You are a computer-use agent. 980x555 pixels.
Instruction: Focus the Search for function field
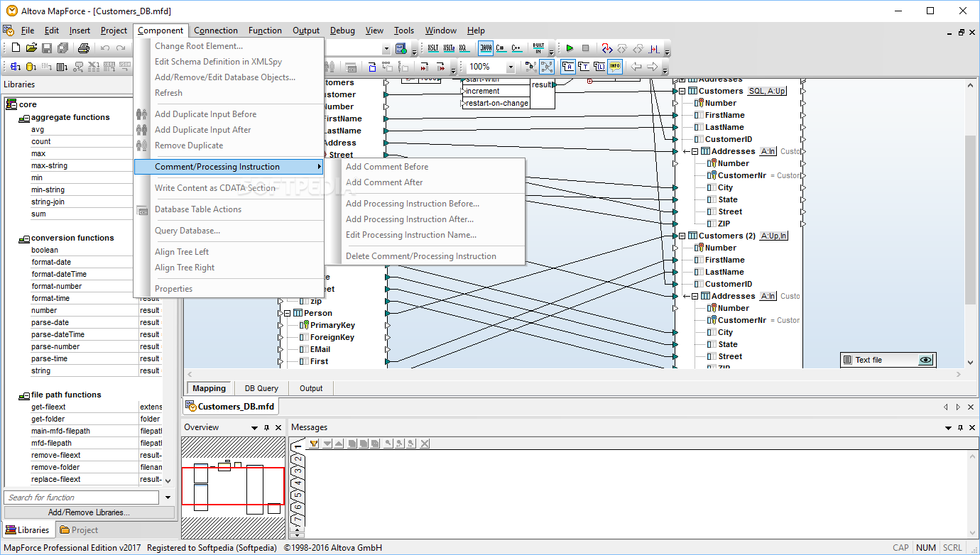click(82, 498)
